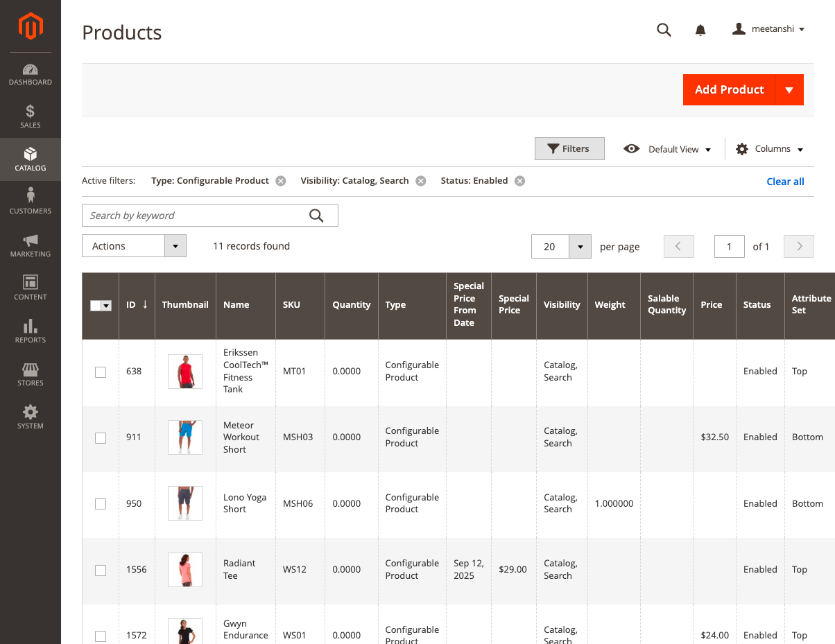Click the Erikssen CoolTech Fitness Tank thumbnail
The height and width of the screenshot is (644, 835).
[185, 372]
